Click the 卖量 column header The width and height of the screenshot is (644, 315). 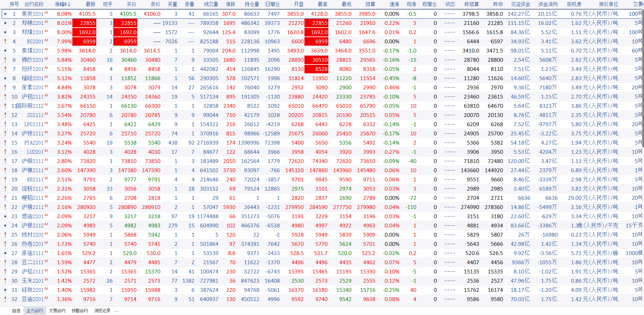tap(189, 4)
